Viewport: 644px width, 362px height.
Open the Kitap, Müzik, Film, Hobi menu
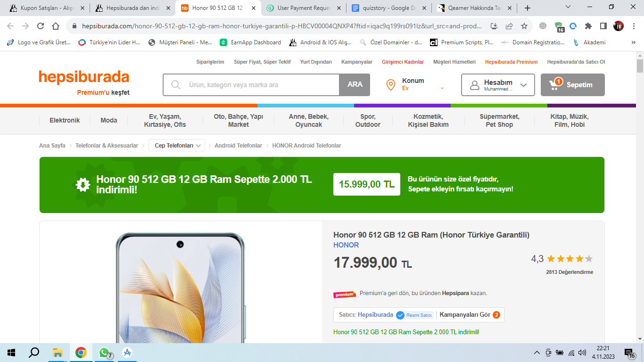tap(570, 120)
